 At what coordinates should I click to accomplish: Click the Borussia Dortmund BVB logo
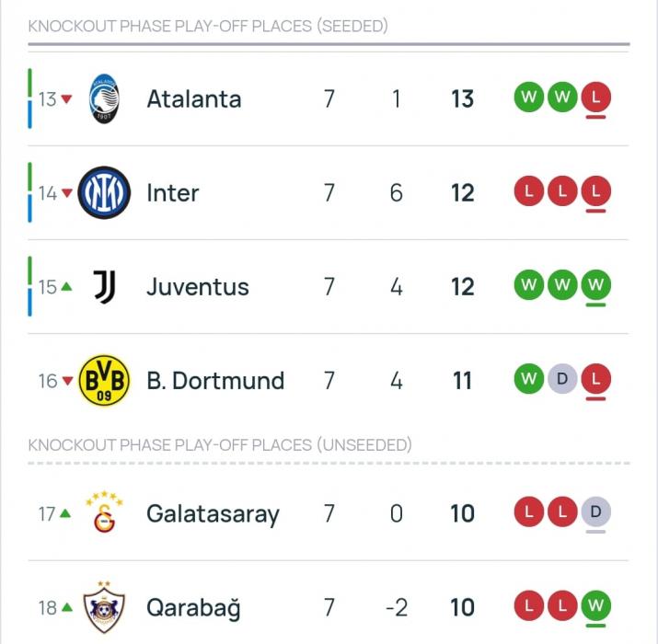point(104,381)
